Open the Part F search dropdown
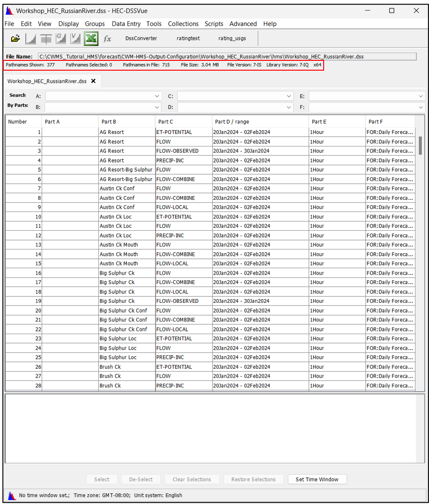The width and height of the screenshot is (429, 504). tap(421, 107)
